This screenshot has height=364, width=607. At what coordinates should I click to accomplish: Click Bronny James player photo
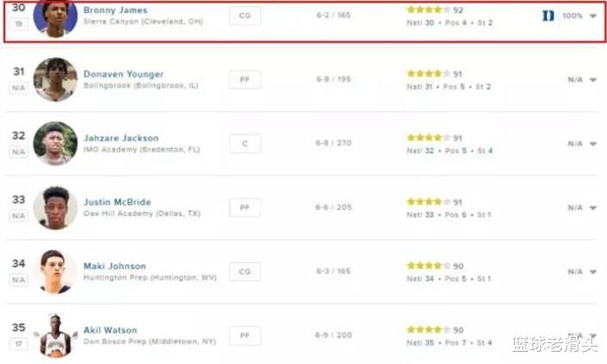point(55,17)
